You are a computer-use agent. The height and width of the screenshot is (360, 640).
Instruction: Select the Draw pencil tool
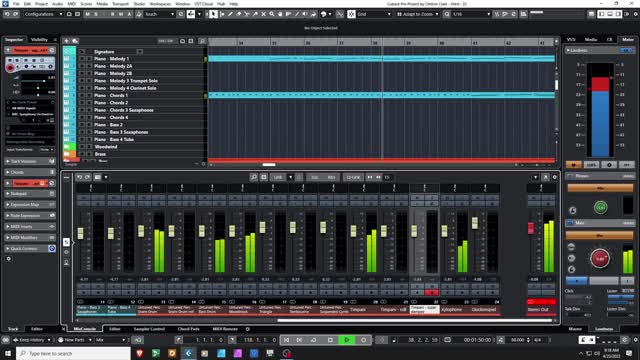pos(230,14)
